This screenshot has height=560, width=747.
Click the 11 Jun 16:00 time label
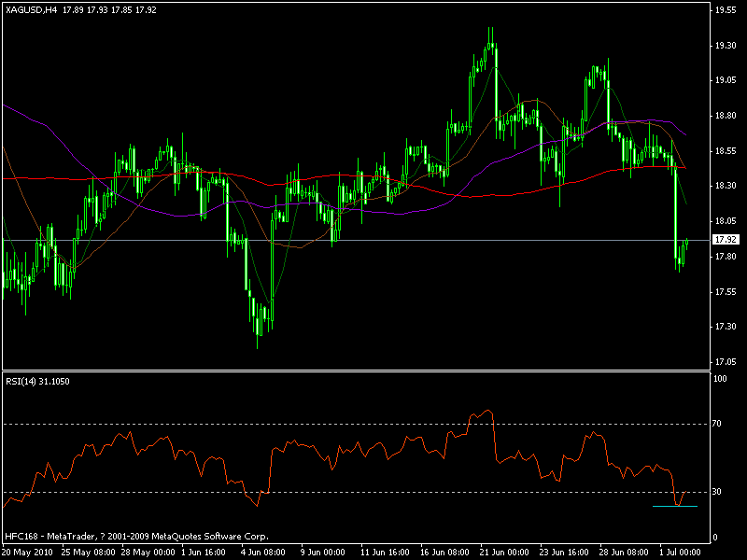coord(385,553)
